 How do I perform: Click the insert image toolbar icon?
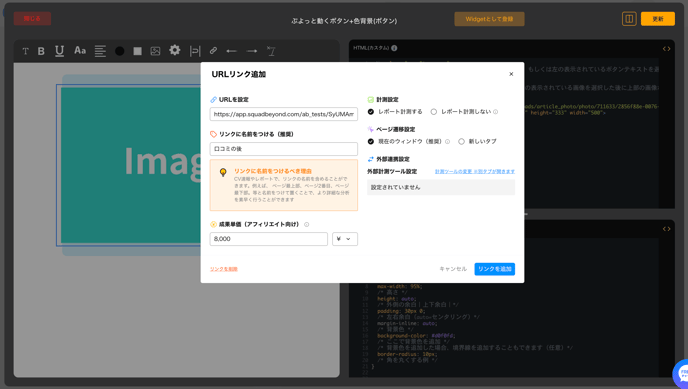coord(155,51)
